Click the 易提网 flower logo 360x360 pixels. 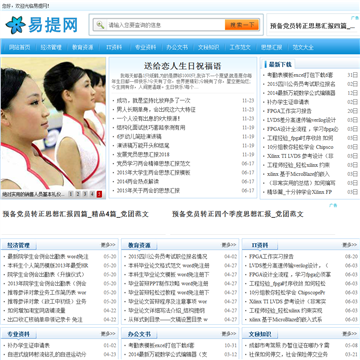click(x=16, y=25)
